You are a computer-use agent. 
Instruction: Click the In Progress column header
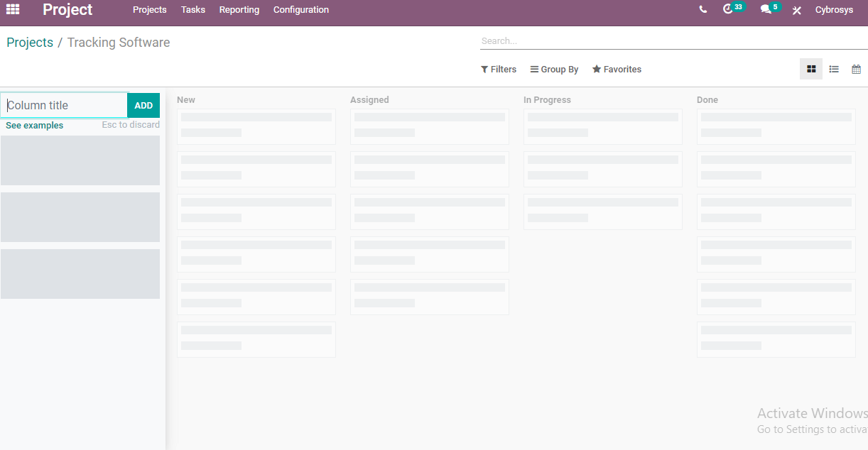[547, 100]
